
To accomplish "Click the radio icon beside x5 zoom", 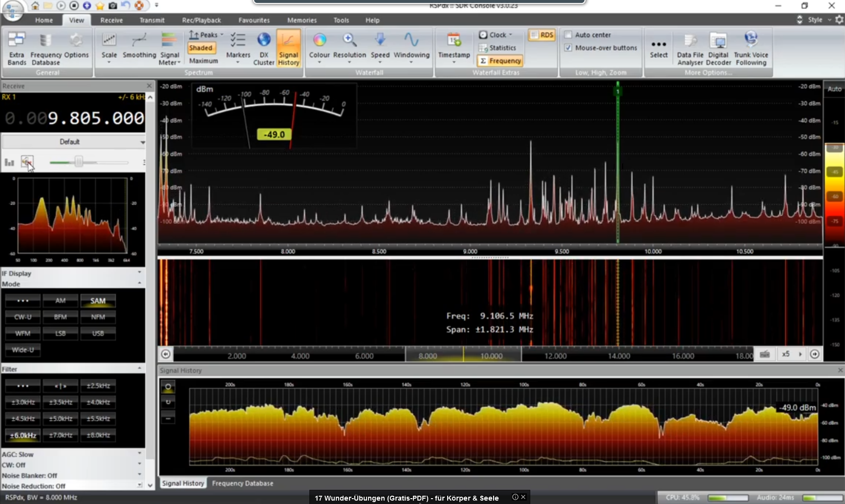I will (x=765, y=354).
